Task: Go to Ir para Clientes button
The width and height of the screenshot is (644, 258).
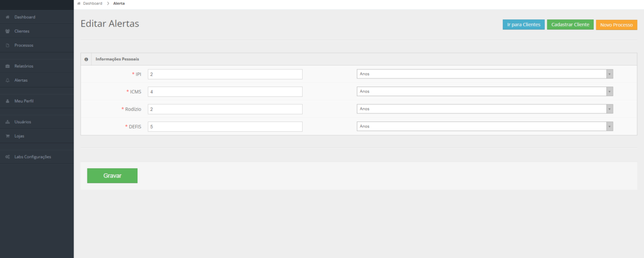Action: point(524,25)
